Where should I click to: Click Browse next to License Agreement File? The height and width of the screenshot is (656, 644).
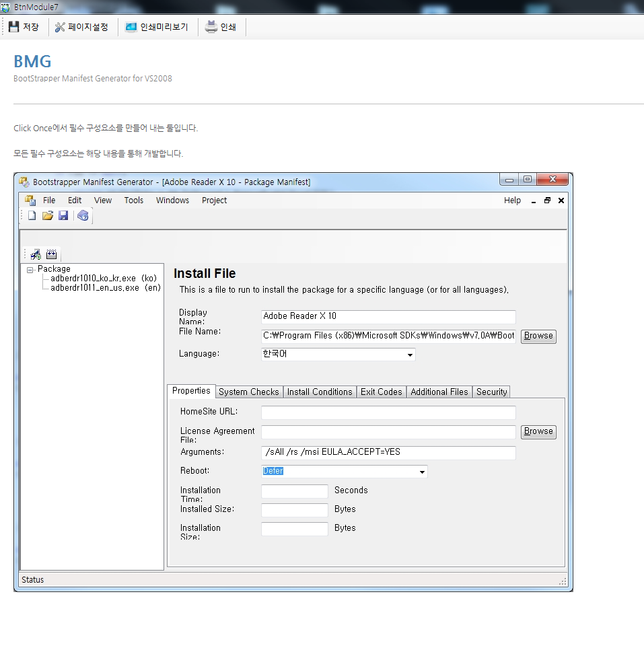[x=538, y=432]
